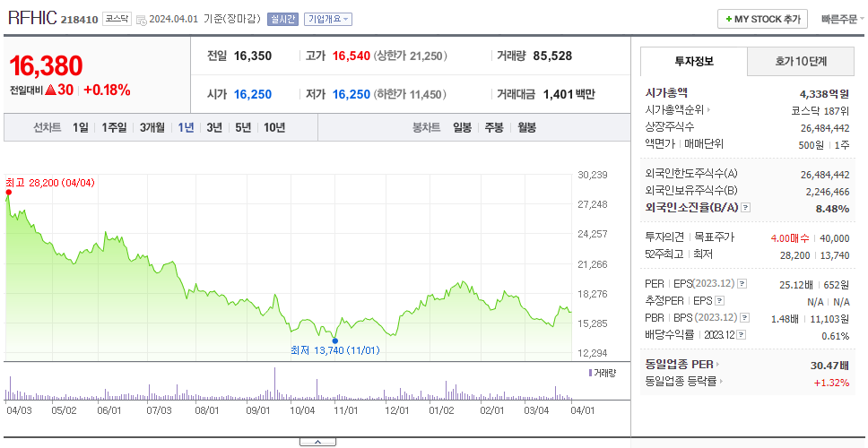Click 거래량 legend in volume chart

tap(602, 374)
